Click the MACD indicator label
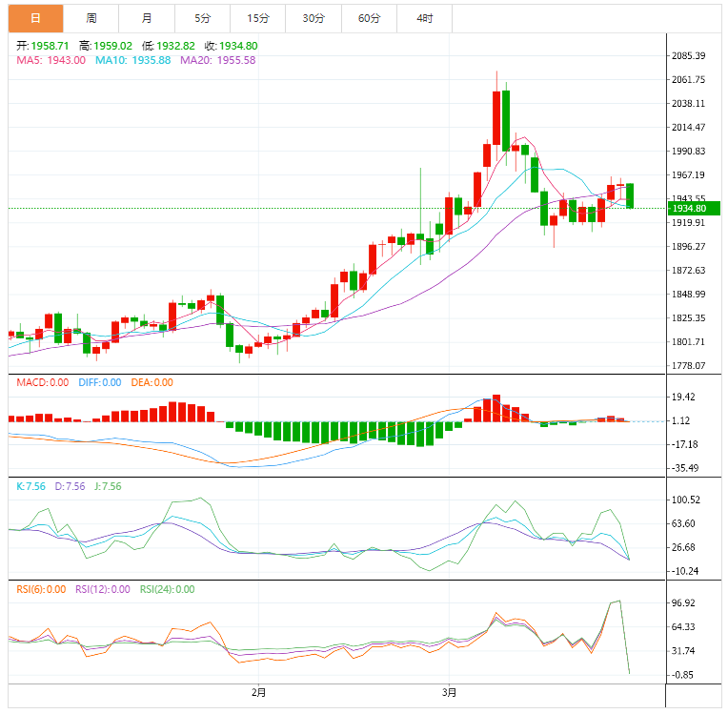 [42, 382]
